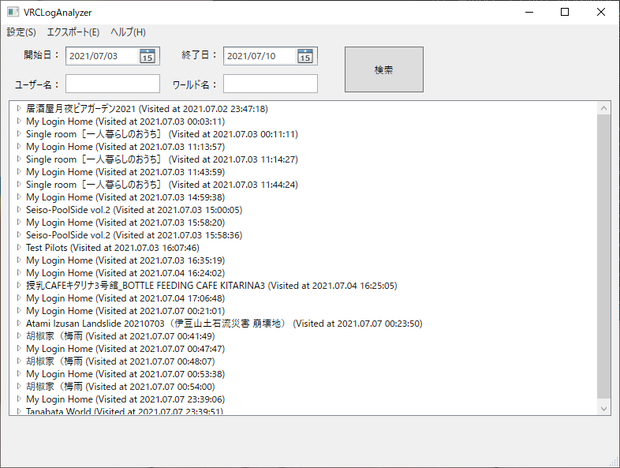Screen dimensions: 620x468
Task: Select My Login Home visited at 2021.07.03 16:35:19
Action: tap(125, 260)
